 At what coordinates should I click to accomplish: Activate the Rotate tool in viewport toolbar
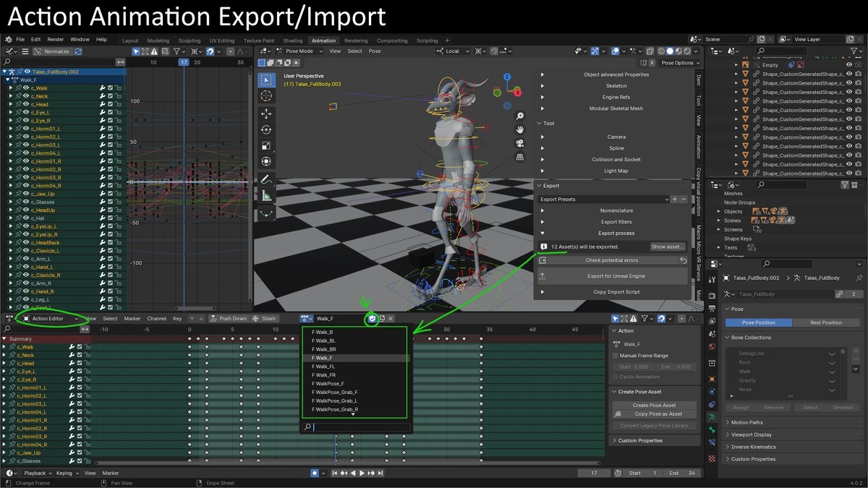(266, 130)
